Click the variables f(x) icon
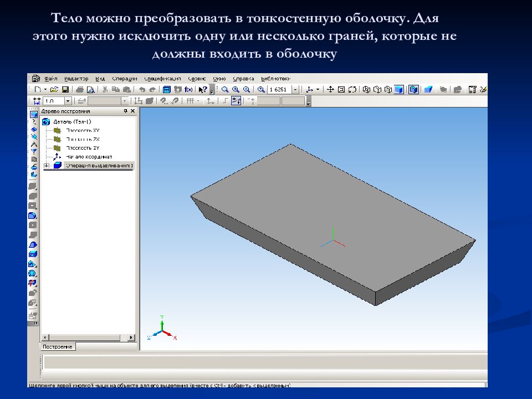This screenshot has width=532, height=399. point(188,90)
